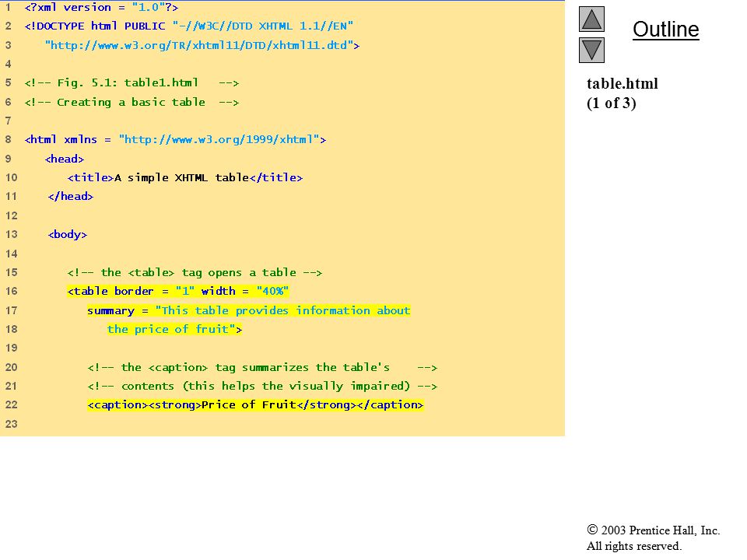This screenshot has width=747, height=560.
Task: Click comment 'caption tag summarizes the table's'
Action: coord(262,367)
